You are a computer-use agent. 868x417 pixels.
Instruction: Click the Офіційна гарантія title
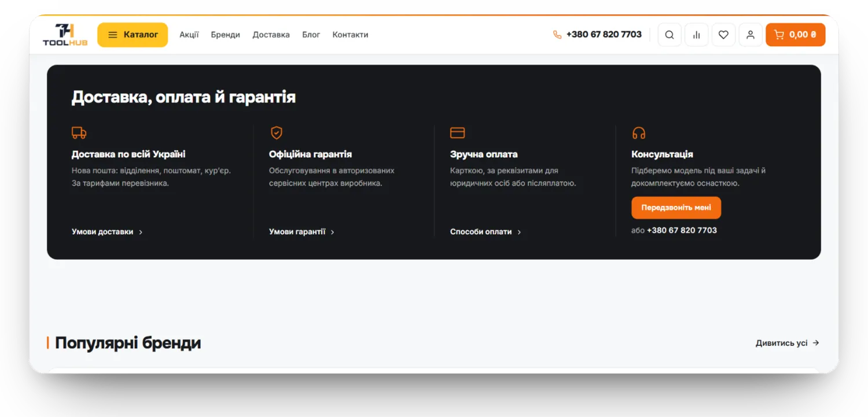point(310,154)
